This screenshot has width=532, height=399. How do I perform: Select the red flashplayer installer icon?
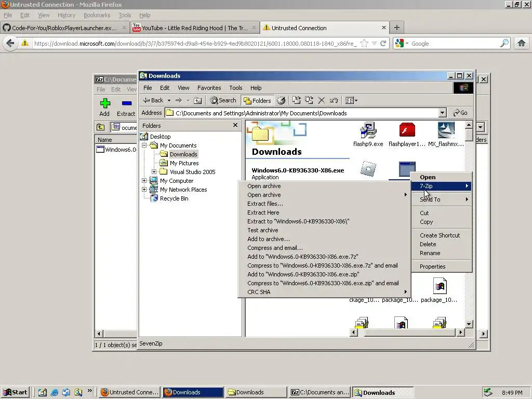pyautogui.click(x=407, y=130)
